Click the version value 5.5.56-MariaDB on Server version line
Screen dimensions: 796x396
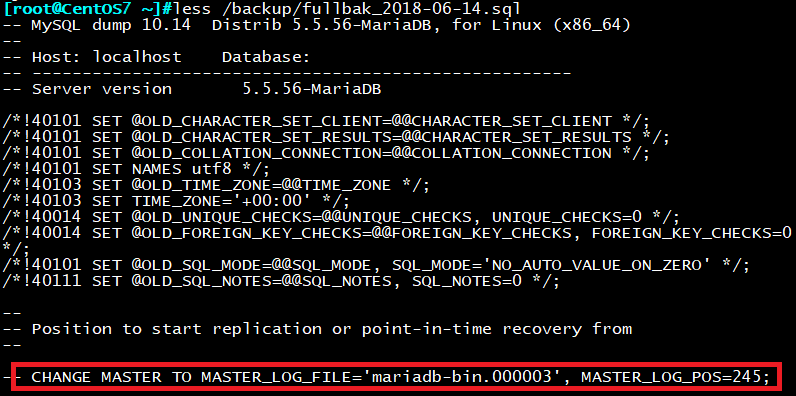[312, 89]
